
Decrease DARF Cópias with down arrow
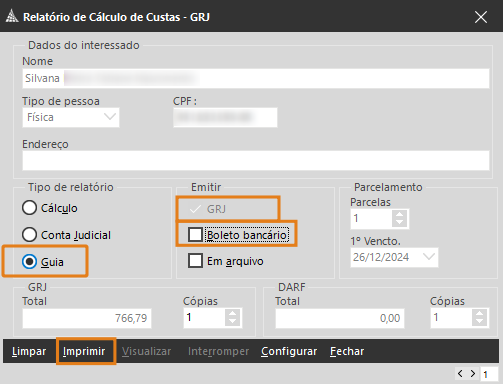pyautogui.click(x=479, y=322)
